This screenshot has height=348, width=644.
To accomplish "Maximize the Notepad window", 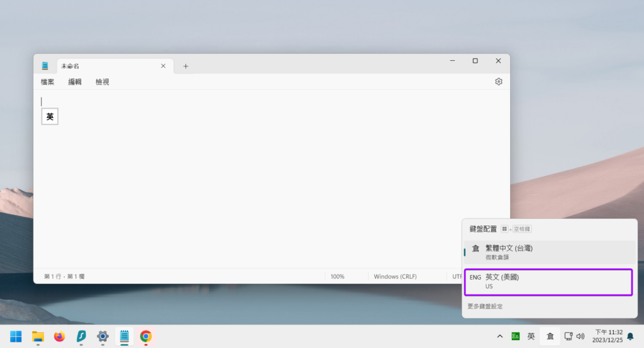I will (x=475, y=61).
